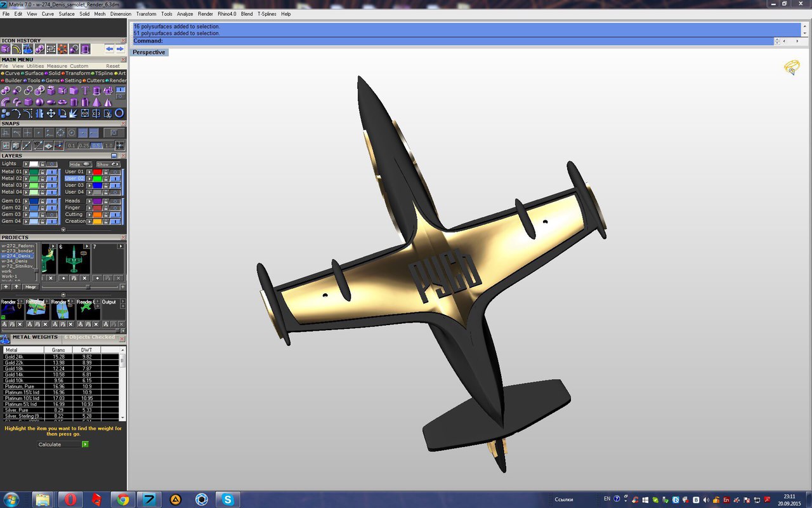Set snap spacing to 0.25

tap(84, 146)
